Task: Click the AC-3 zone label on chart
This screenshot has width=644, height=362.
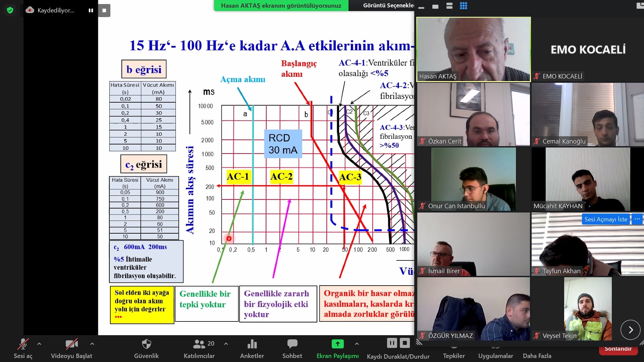Action: [x=350, y=177]
